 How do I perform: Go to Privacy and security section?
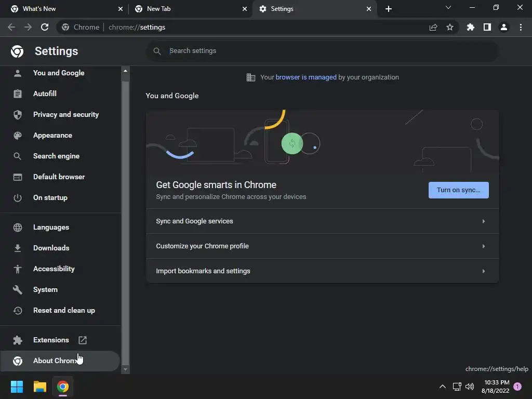click(x=60, y=115)
